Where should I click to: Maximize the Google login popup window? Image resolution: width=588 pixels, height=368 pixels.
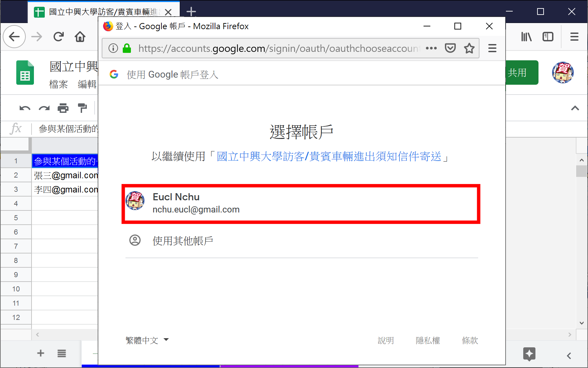[458, 26]
